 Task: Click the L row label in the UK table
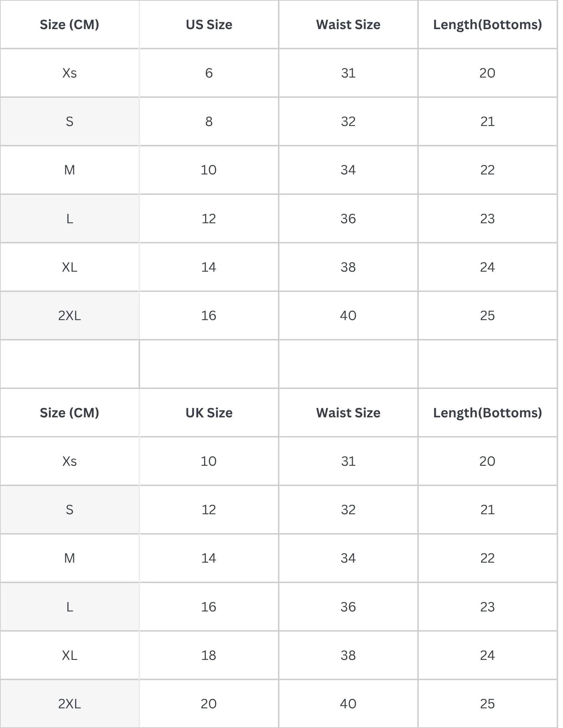pos(69,607)
